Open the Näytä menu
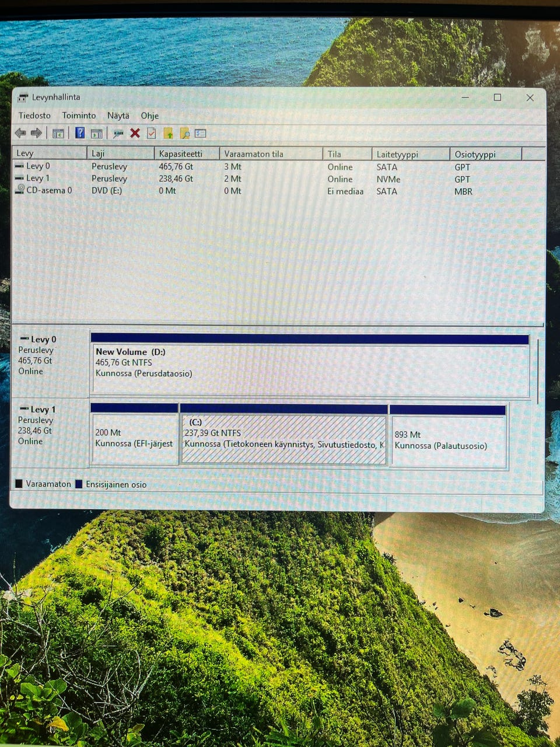Image resolution: width=560 pixels, height=747 pixels. click(118, 116)
